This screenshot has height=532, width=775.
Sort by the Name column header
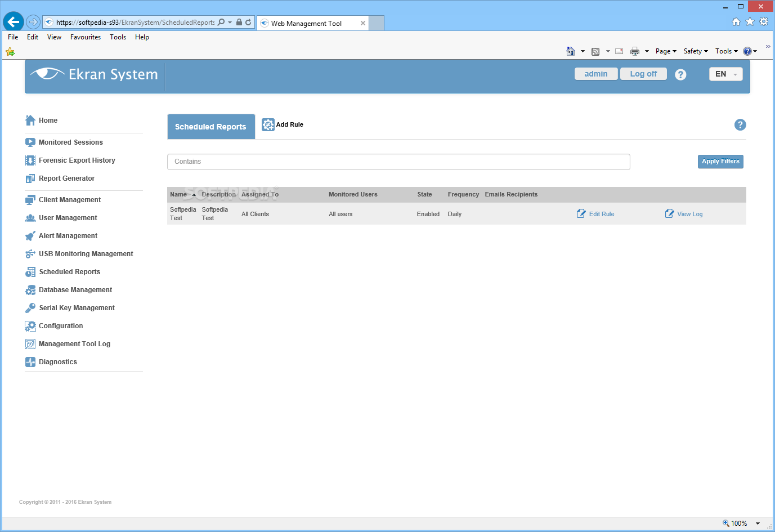(178, 195)
